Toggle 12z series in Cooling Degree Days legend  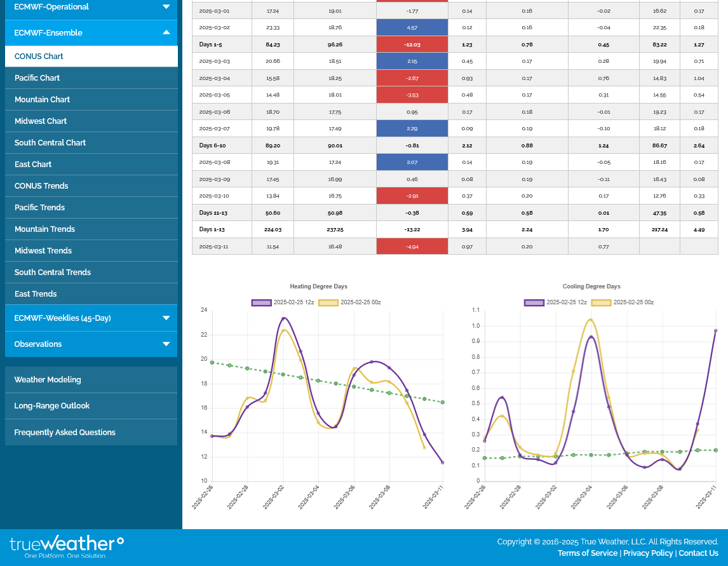coord(534,302)
